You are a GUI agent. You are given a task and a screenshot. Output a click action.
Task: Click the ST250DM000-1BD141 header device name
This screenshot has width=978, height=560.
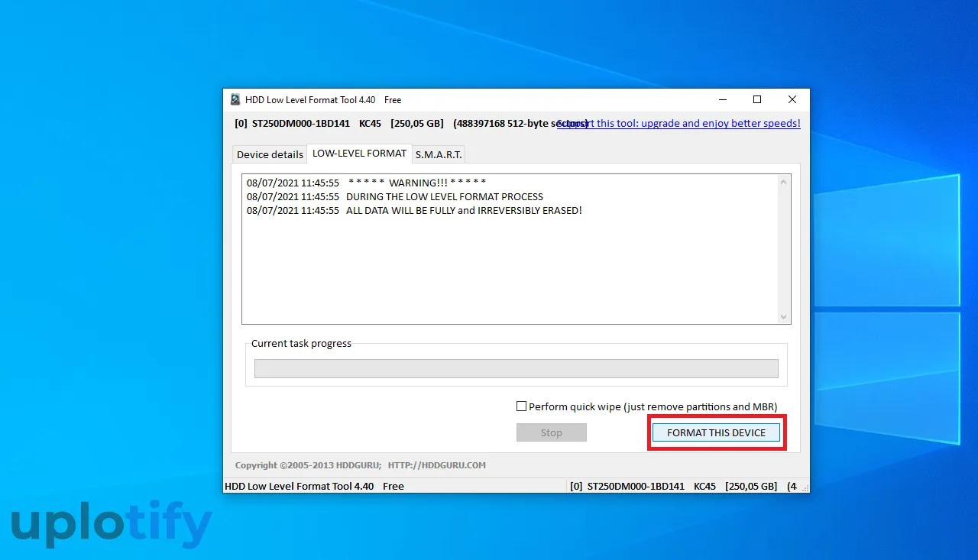click(x=300, y=123)
